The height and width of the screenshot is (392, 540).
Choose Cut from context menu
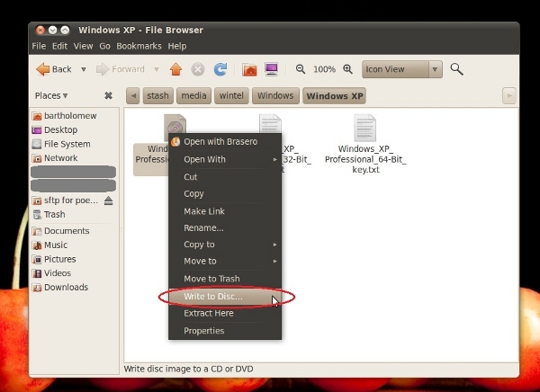(x=225, y=177)
